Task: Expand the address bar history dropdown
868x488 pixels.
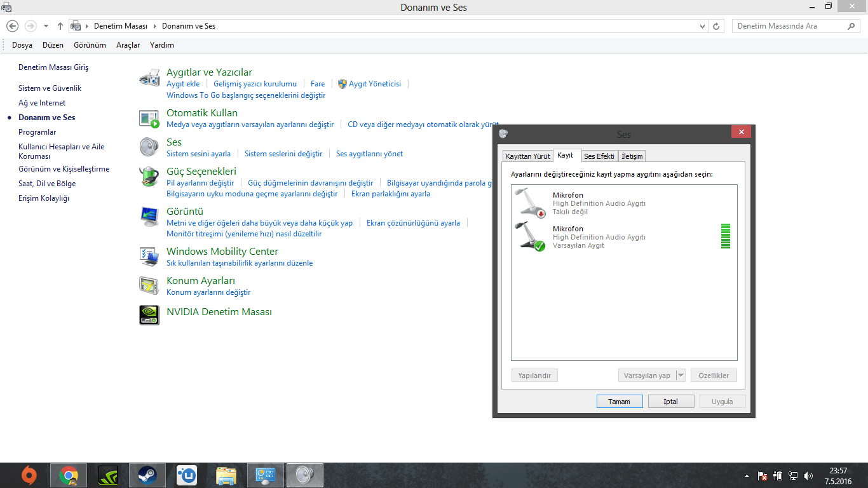Action: (x=702, y=26)
